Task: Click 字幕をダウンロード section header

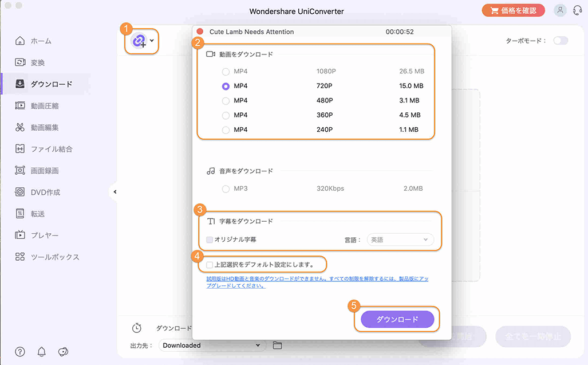Action: coord(246,221)
